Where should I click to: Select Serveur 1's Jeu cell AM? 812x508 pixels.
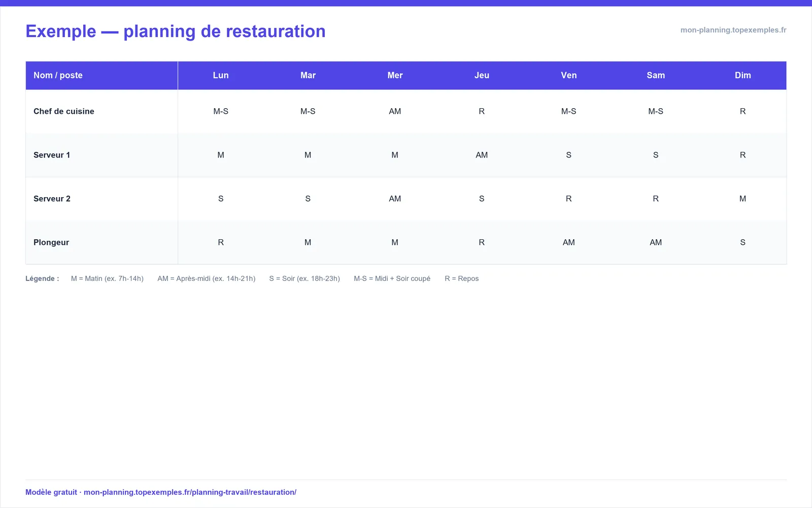482,155
